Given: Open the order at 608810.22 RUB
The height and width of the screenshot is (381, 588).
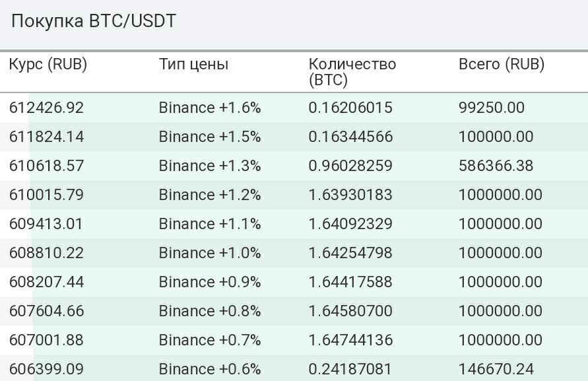Looking at the screenshot, I should 294,253.
